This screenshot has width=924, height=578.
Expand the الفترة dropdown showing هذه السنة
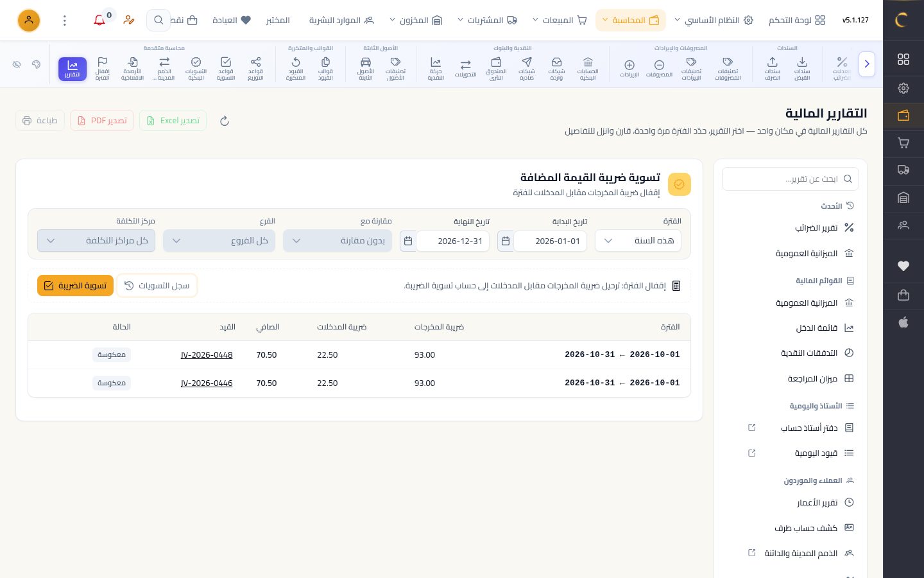[x=638, y=241]
